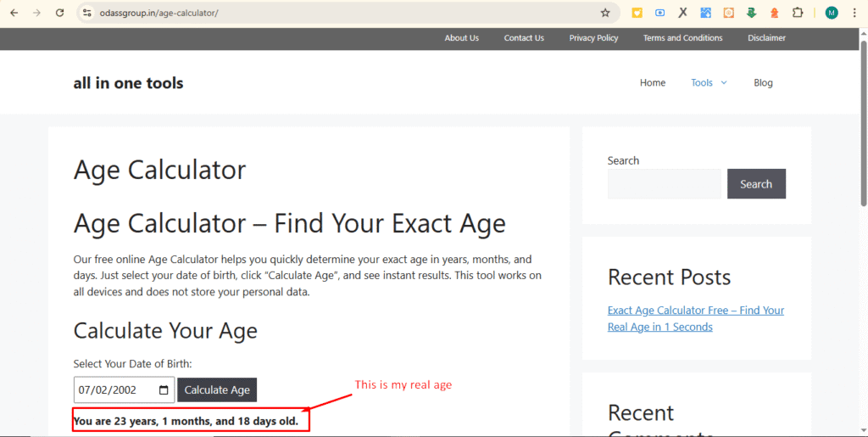Click the Recent Posts heading
868x437 pixels.
click(670, 277)
